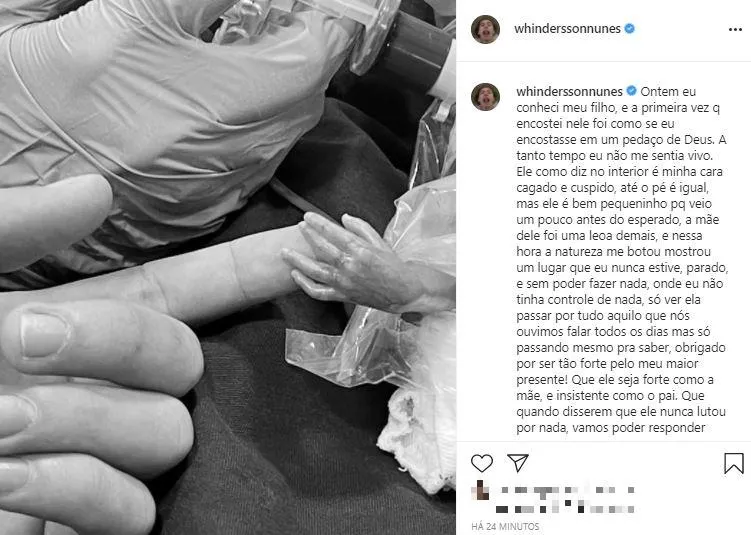Share the post via paper plane icon
This screenshot has width=751, height=535.
518,463
